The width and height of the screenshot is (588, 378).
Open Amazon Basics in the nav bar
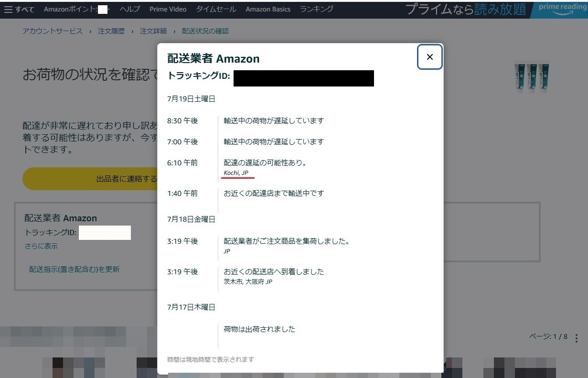(x=268, y=9)
